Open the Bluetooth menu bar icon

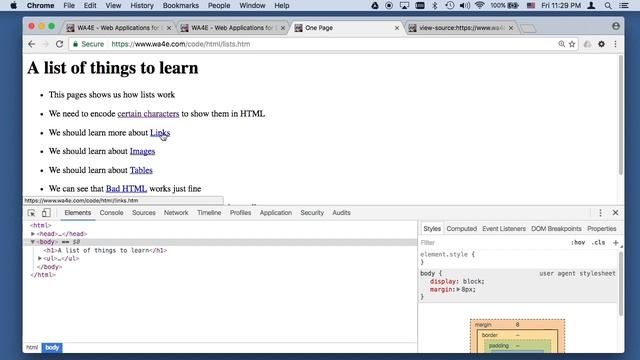(435, 6)
